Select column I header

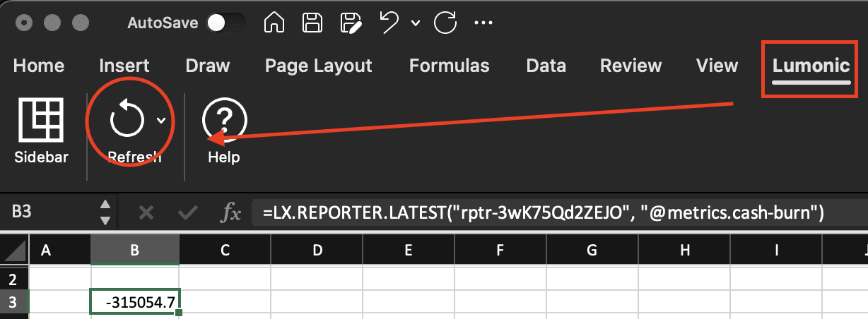pos(776,250)
